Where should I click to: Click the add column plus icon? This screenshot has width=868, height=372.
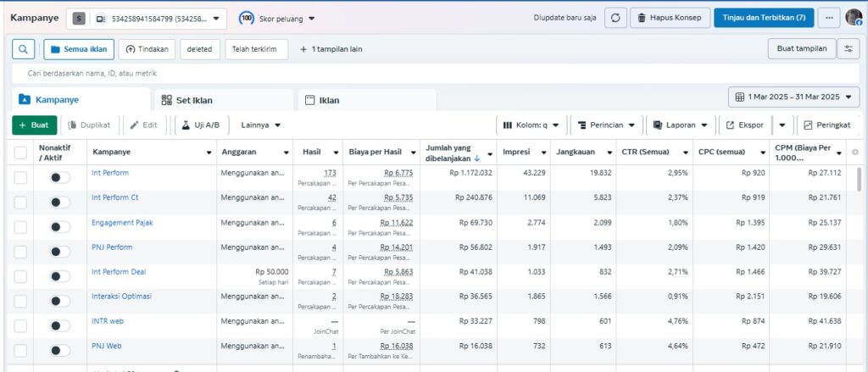pyautogui.click(x=854, y=152)
